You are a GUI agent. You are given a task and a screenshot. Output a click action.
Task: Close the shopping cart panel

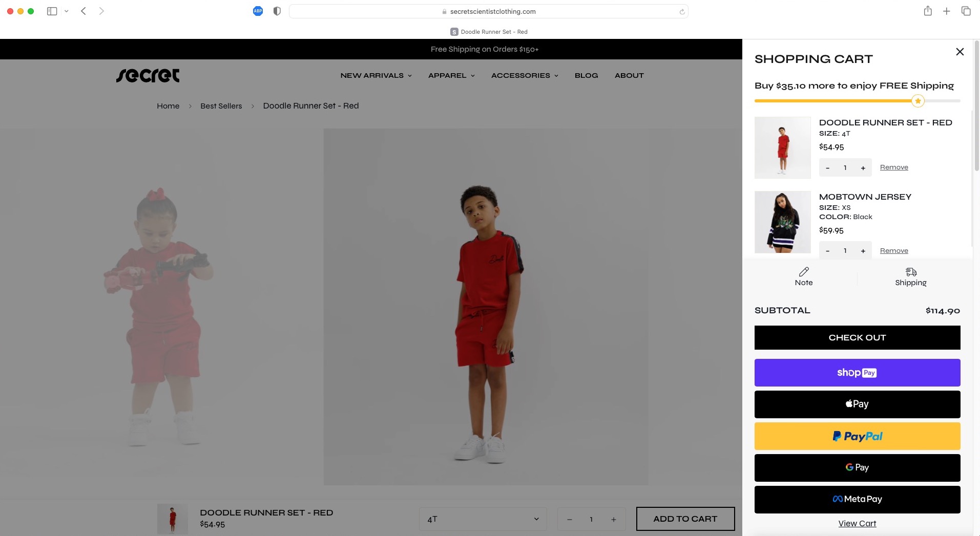(x=960, y=52)
